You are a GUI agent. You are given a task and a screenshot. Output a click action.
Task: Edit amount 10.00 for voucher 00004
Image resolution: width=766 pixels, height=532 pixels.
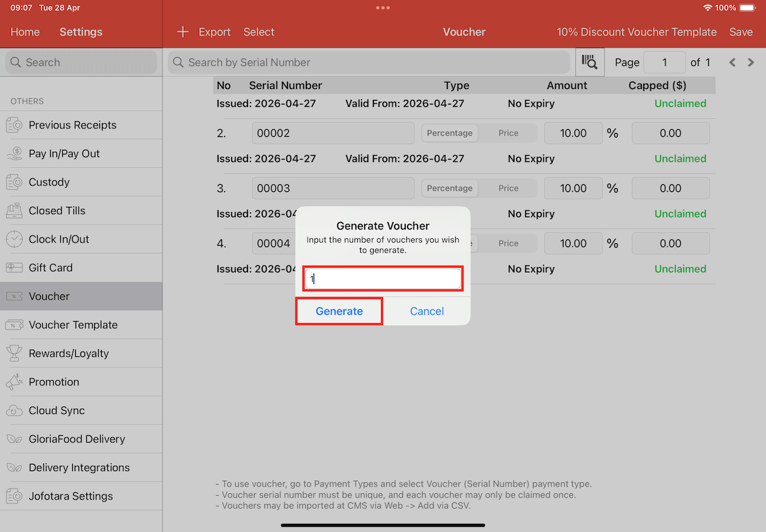pos(573,243)
